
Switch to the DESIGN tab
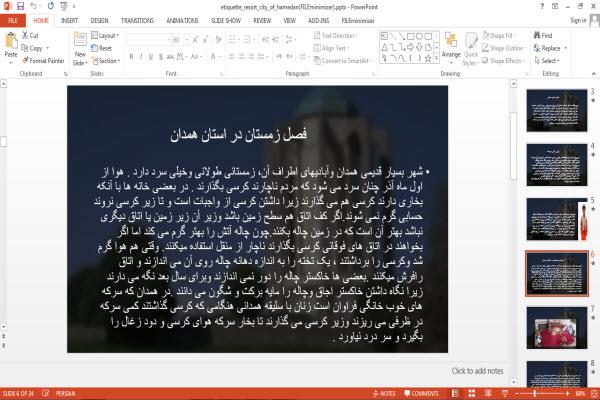(99, 21)
